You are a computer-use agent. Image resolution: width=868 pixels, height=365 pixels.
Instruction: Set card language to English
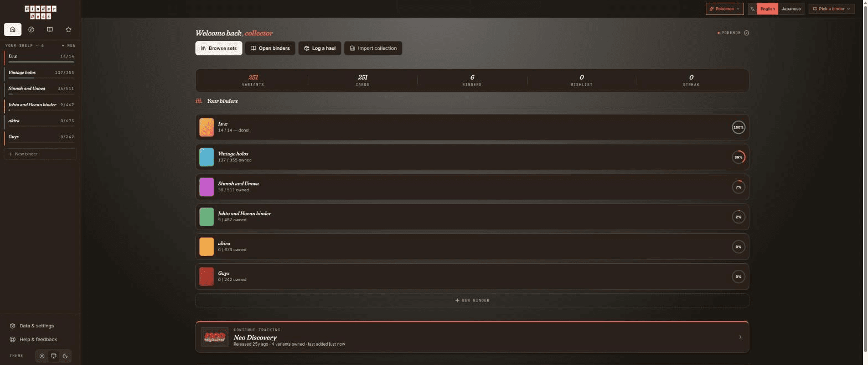pyautogui.click(x=767, y=9)
